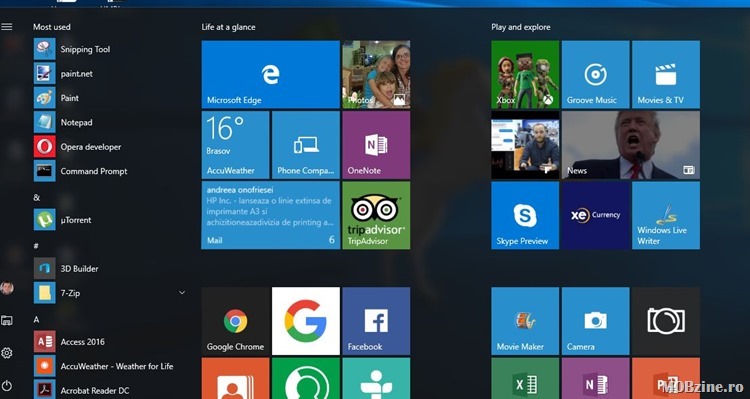This screenshot has height=399, width=750.
Task: Open the Camera tile
Action: (x=596, y=321)
